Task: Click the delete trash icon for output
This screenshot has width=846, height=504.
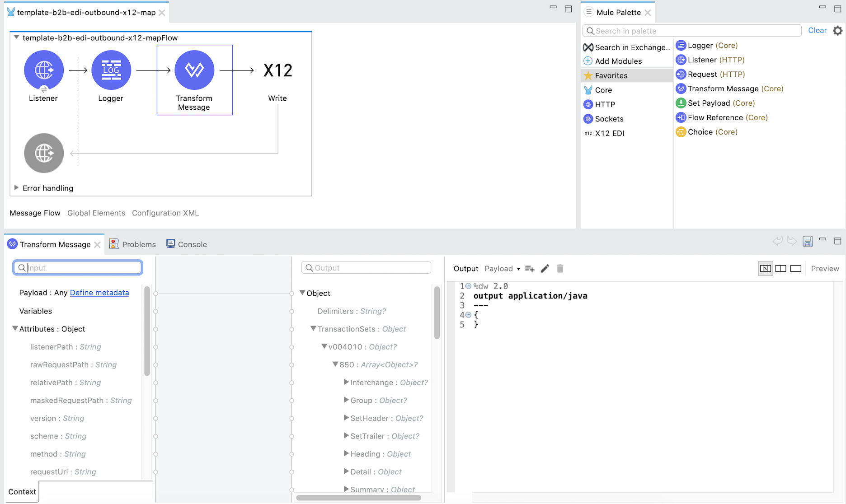Action: pyautogui.click(x=560, y=269)
